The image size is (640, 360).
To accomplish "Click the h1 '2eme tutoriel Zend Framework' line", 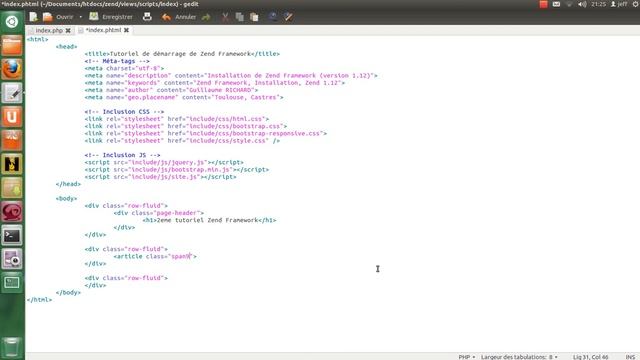I will point(209,220).
